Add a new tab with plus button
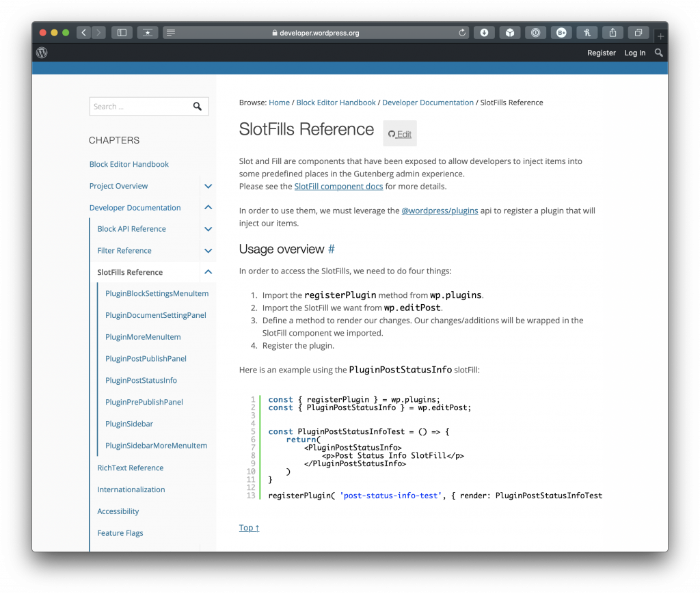The image size is (700, 594). [661, 36]
